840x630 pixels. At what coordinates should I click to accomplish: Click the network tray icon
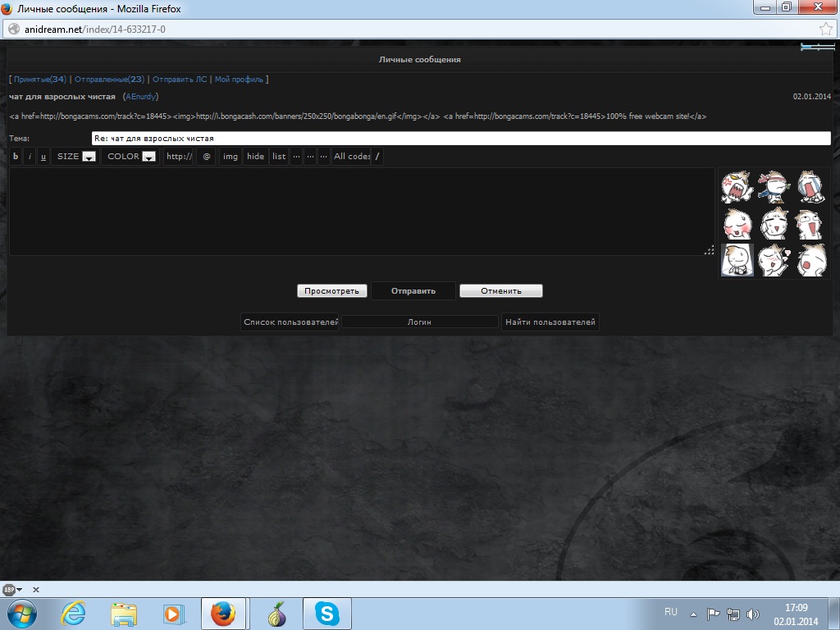point(733,614)
